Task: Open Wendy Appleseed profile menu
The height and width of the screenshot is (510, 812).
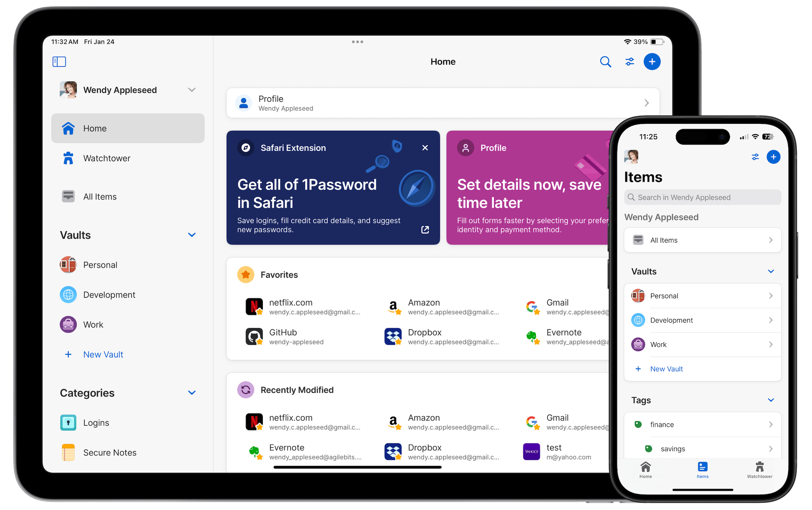Action: 127,90
